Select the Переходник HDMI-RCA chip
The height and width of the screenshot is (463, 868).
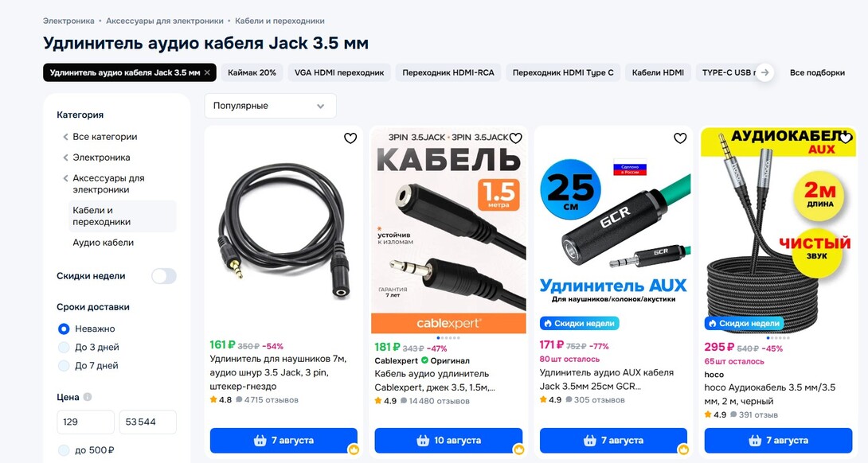448,72
